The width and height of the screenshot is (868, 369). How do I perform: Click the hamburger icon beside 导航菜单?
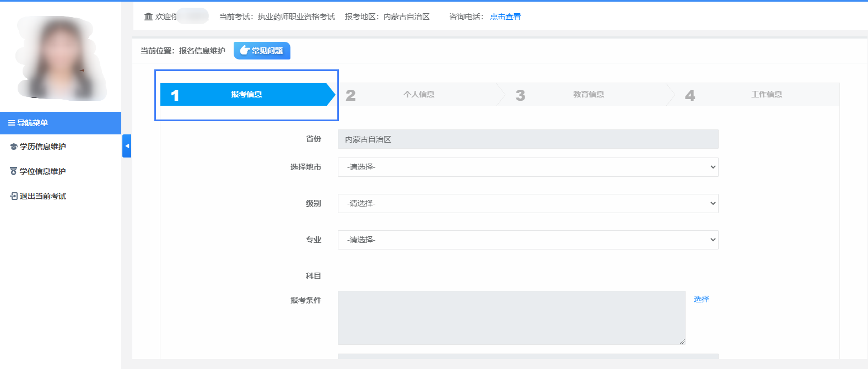coord(12,123)
